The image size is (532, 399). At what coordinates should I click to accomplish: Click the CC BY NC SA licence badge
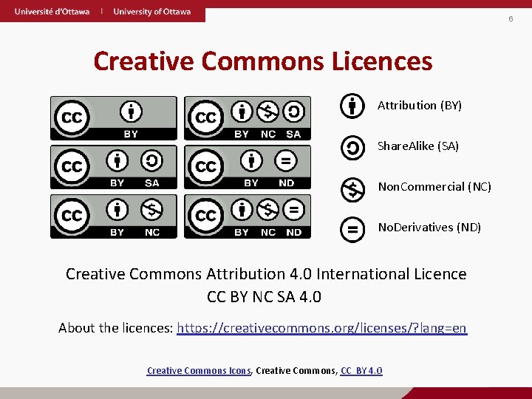(x=248, y=118)
